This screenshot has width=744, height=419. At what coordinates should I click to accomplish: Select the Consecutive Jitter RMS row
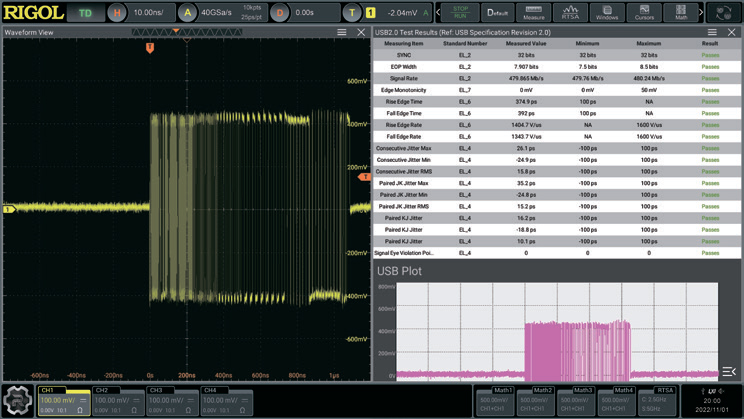[557, 171]
